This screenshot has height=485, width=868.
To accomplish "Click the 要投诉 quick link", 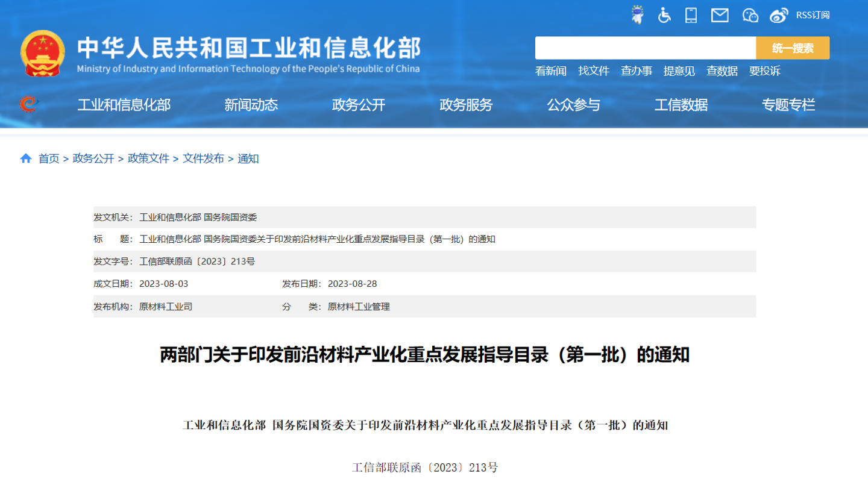I will tap(764, 71).
